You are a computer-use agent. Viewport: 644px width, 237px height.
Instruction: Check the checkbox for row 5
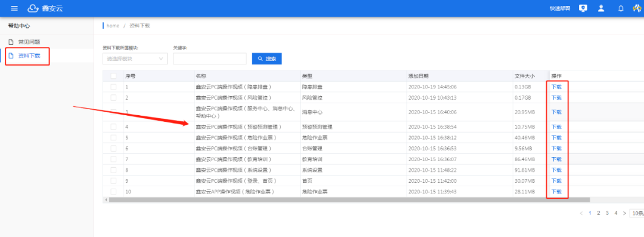[113, 137]
